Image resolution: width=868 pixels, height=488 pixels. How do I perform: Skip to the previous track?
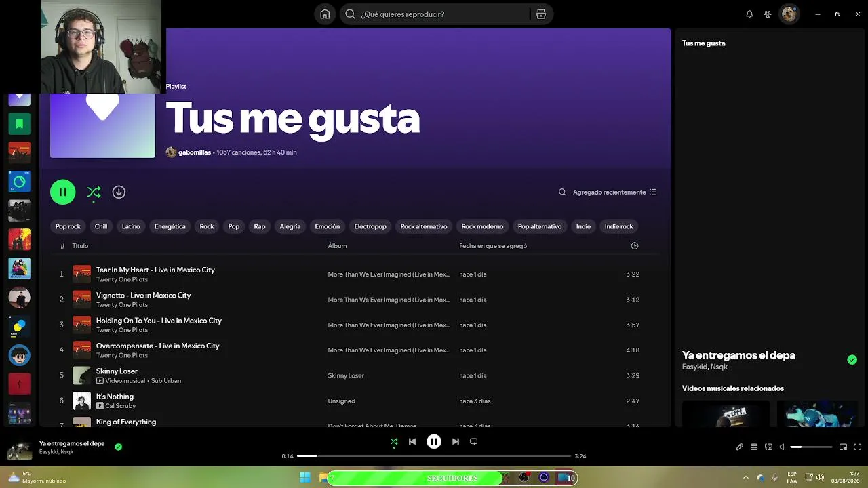[412, 442]
